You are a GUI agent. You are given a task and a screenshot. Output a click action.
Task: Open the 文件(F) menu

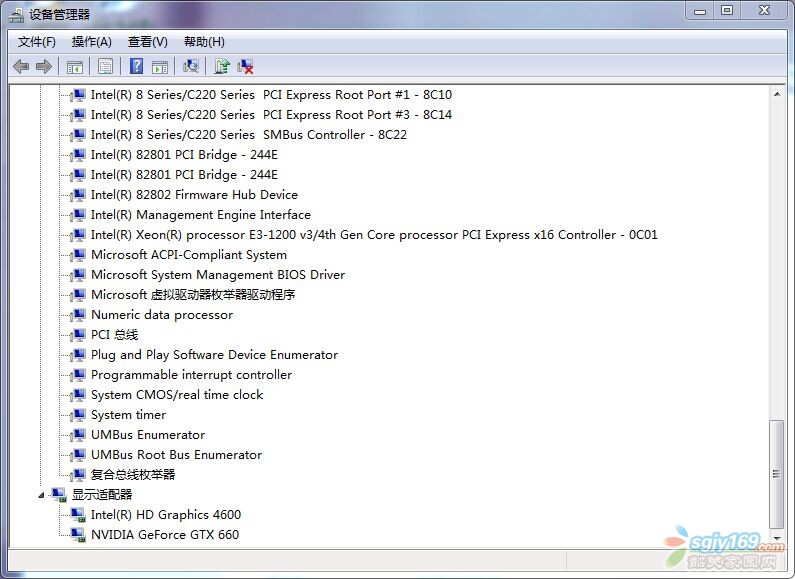[x=37, y=42]
